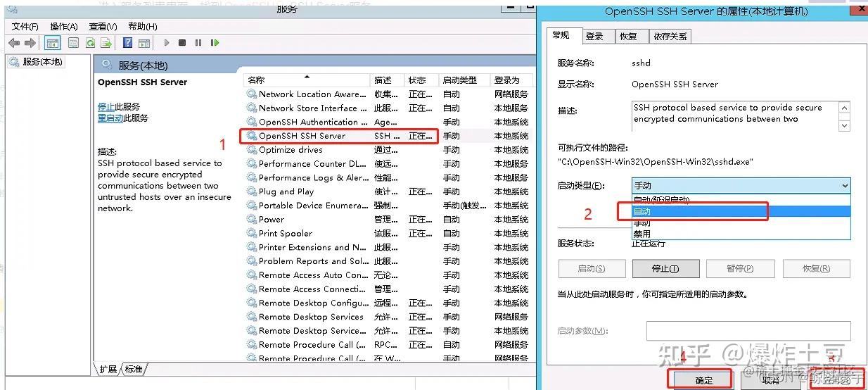
Task: Click the 停止(T) button in properties dialog
Action: pyautogui.click(x=665, y=269)
